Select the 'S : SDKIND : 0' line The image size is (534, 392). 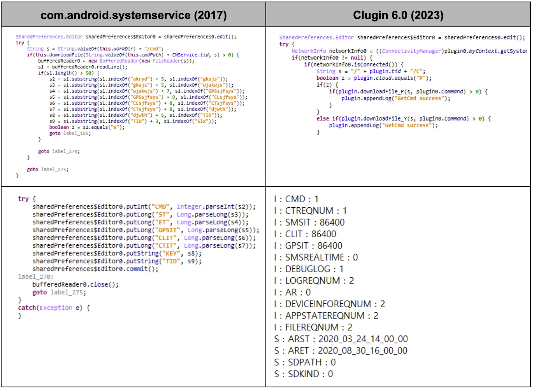[x=304, y=374]
